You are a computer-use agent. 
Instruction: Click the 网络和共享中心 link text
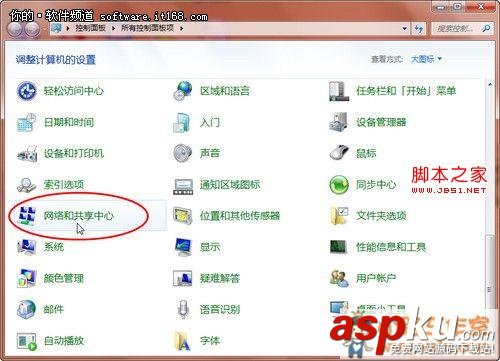pos(79,216)
